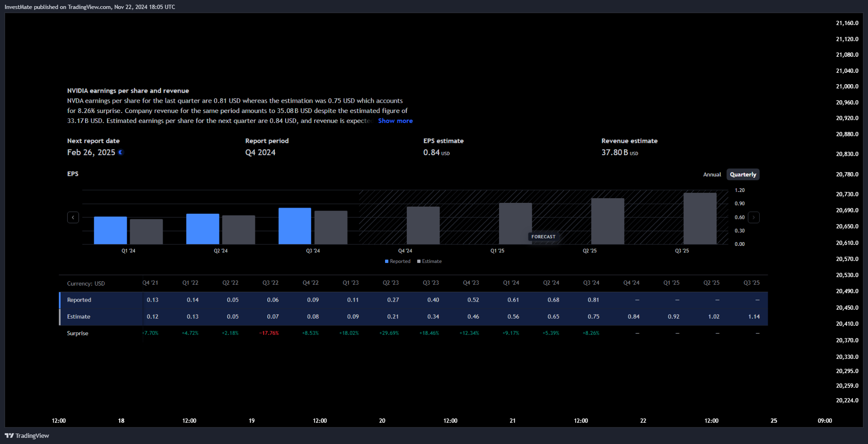Image resolution: width=868 pixels, height=444 pixels.
Task: Click the blue Reported legend marker
Action: [386, 261]
